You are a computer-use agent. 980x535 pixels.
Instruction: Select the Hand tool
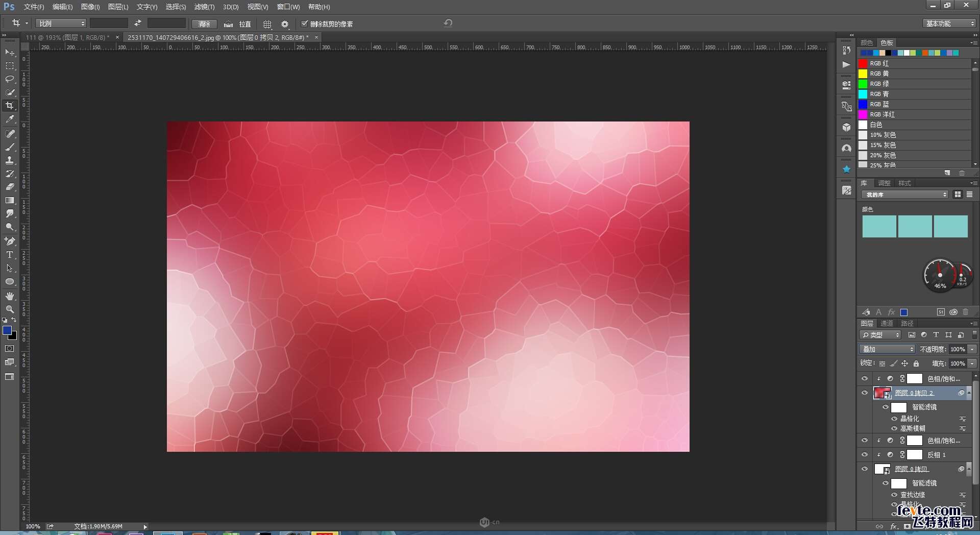pyautogui.click(x=10, y=296)
